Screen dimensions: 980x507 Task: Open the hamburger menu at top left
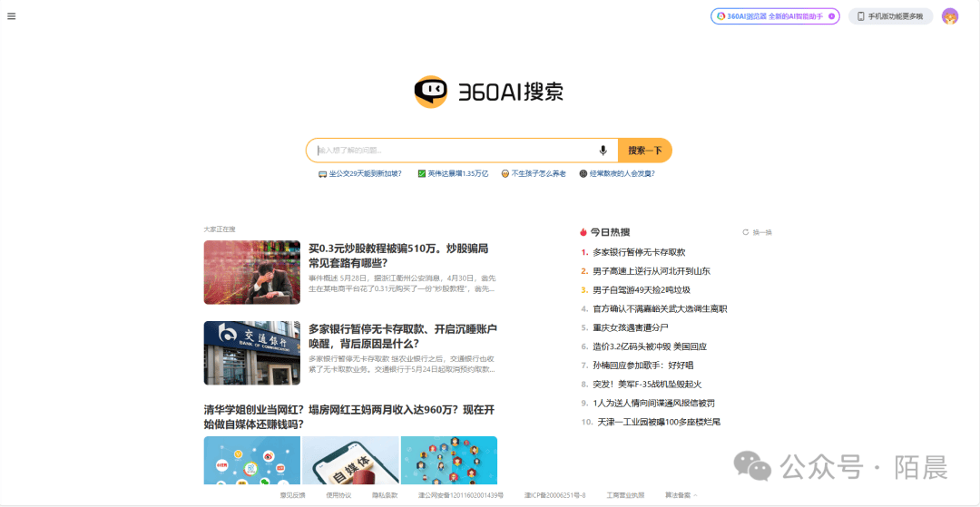tap(12, 16)
